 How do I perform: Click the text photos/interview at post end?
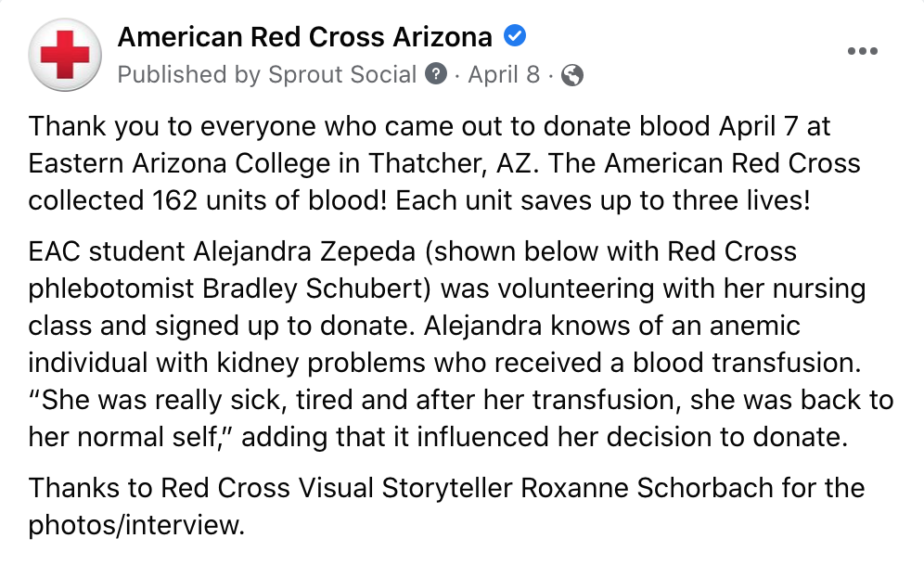pos(136,525)
